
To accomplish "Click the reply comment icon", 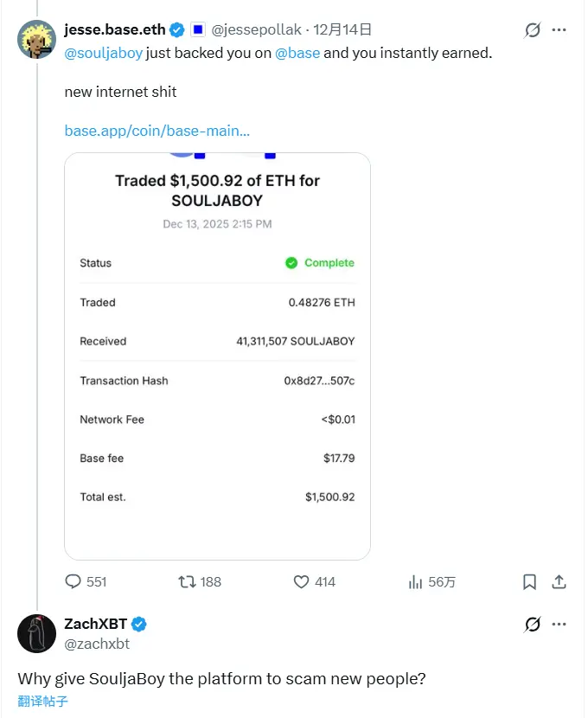I will point(73,582).
